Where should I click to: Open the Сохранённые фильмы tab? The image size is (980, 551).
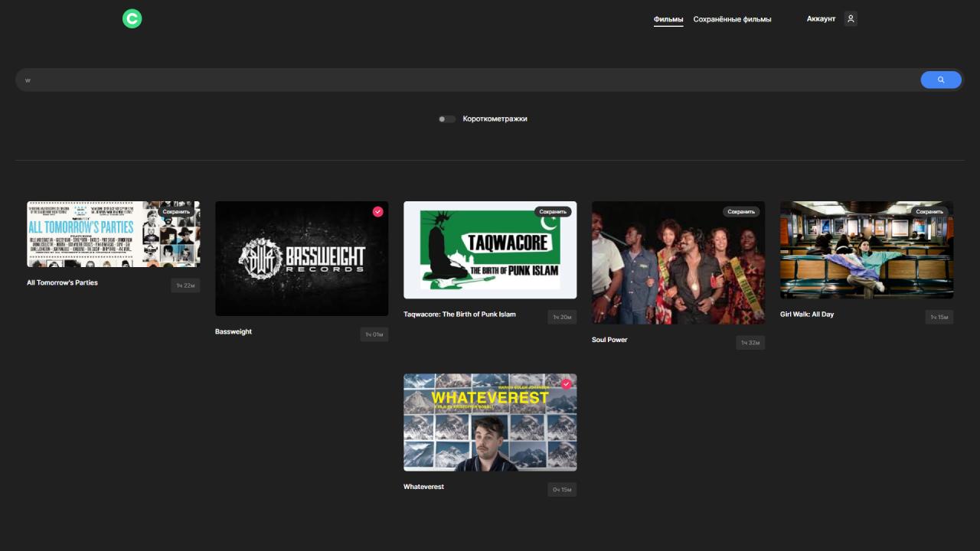point(732,19)
